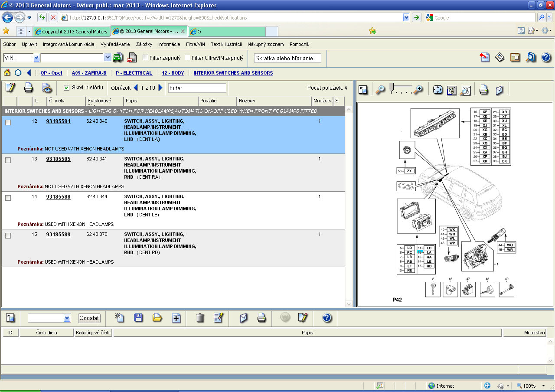Screen dimensions: 555x392
Task: Open the Nákupný zoznam menu
Action: (x=265, y=44)
